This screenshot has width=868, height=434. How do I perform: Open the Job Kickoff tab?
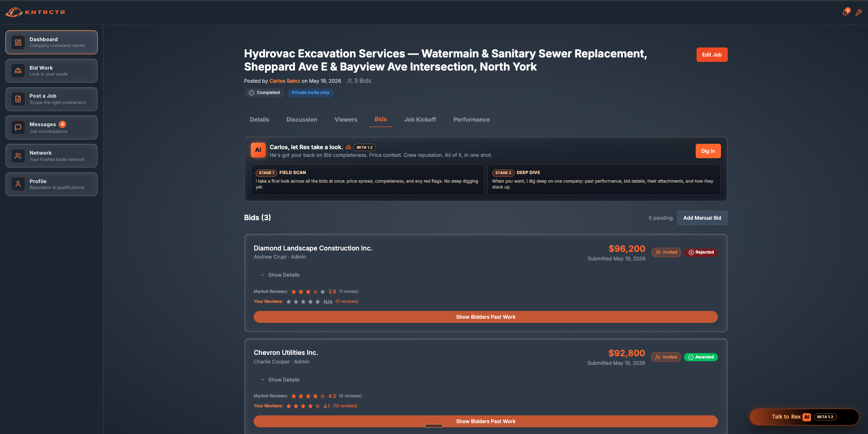click(x=420, y=120)
